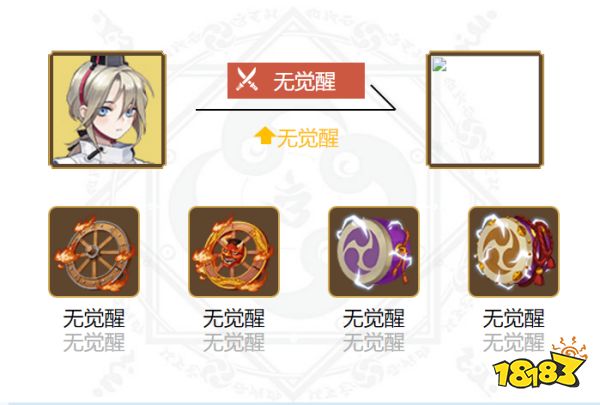The height and width of the screenshot is (405, 600).
Task: Click black 无觉醒 label under demon wheel
Action: (x=234, y=318)
